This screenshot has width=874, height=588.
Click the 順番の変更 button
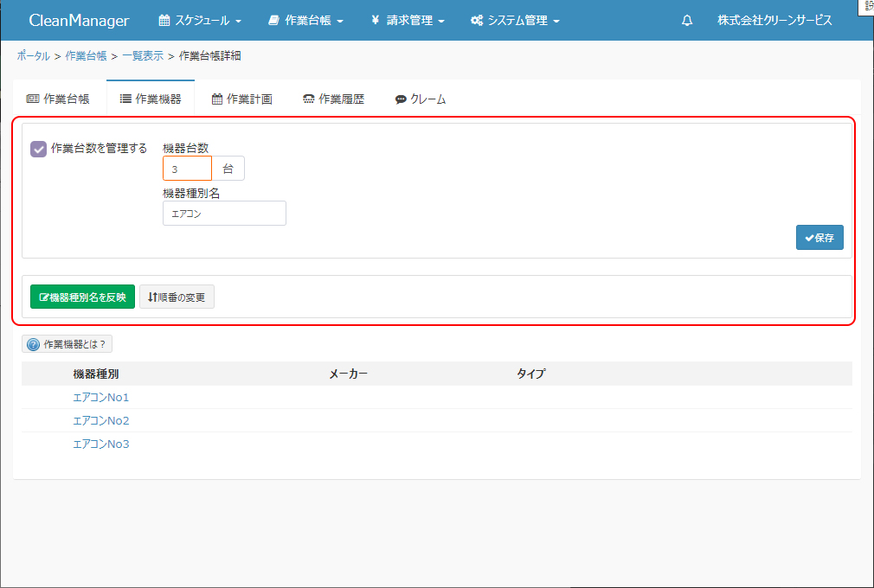click(x=177, y=297)
